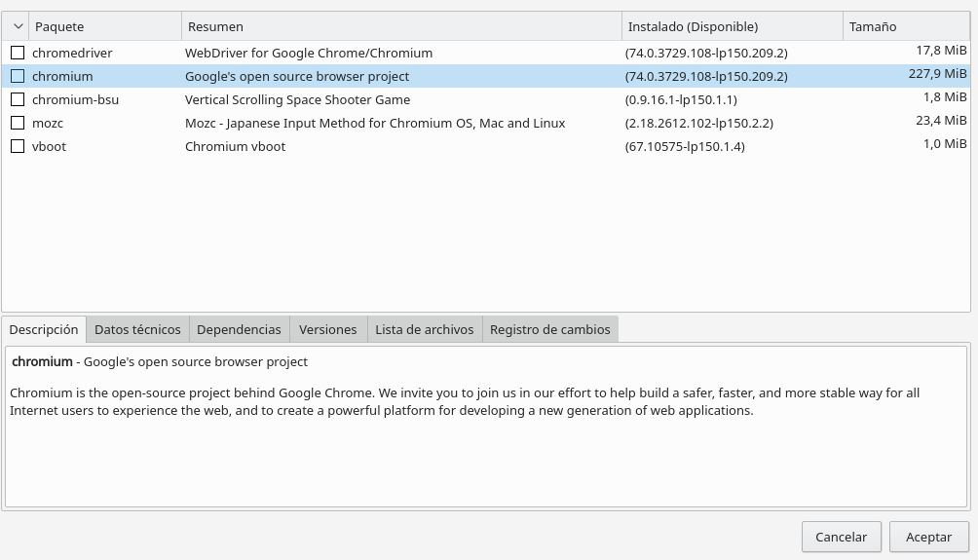This screenshot has width=978, height=560.
Task: Mark the chromium-bsu checkbox for install
Action: point(18,99)
